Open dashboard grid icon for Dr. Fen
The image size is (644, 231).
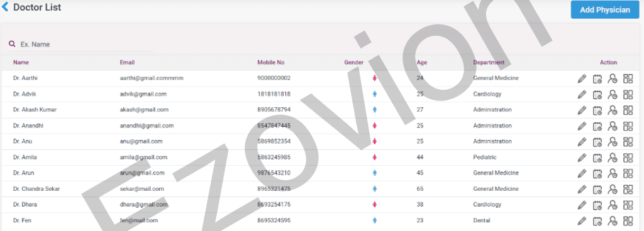coord(628,221)
